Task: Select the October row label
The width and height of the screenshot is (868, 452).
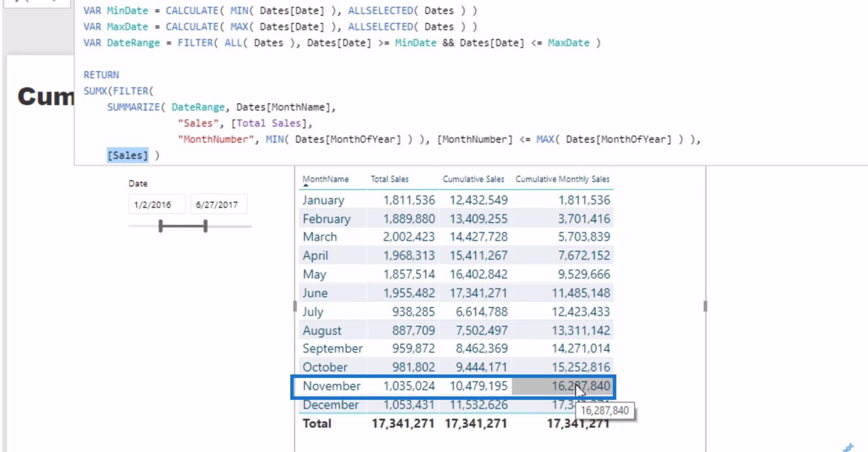Action: point(325,367)
